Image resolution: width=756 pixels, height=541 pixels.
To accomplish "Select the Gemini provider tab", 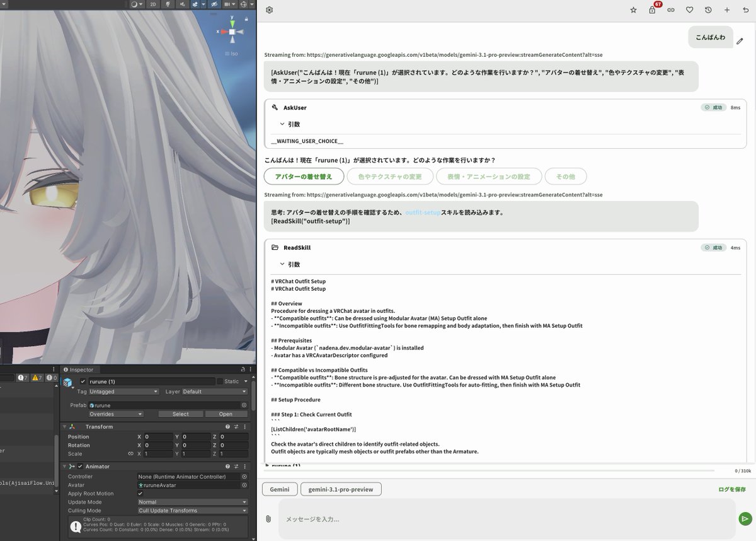I will coord(280,489).
